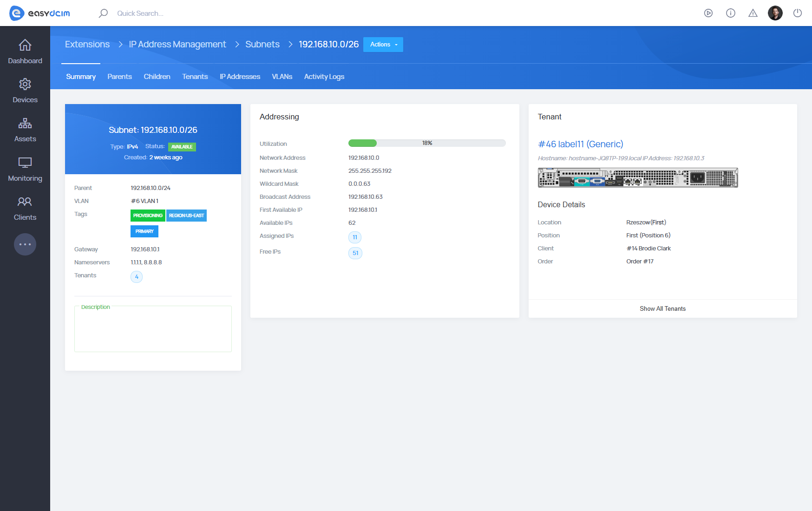Click the play circle icon
812x511 pixels.
[708, 13]
